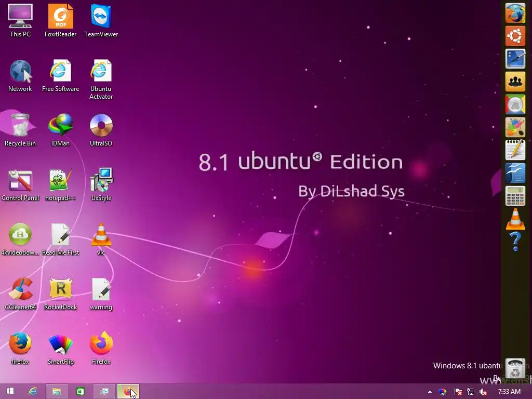Open the TeamViewer desktop shortcut
The width and height of the screenshot is (532, 399).
101,20
